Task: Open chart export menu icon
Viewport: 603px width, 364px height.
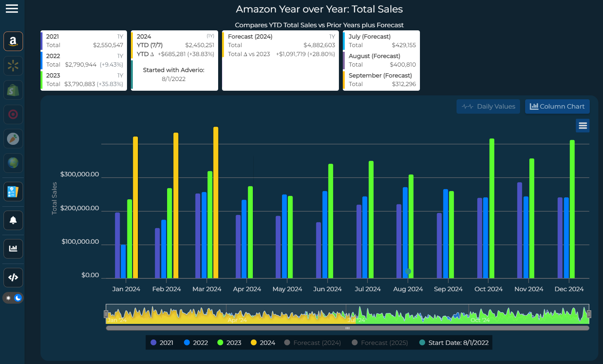Action: pos(583,126)
